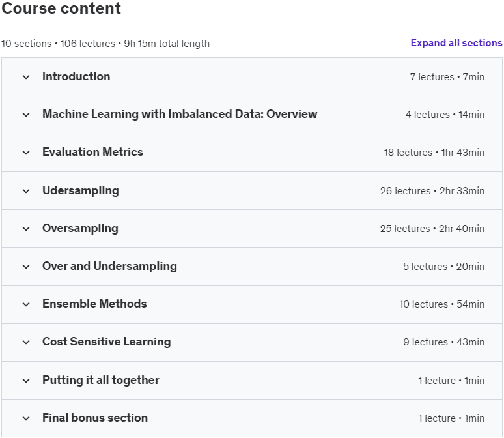Click the '18 lectures • 1hr 43min' text

434,153
